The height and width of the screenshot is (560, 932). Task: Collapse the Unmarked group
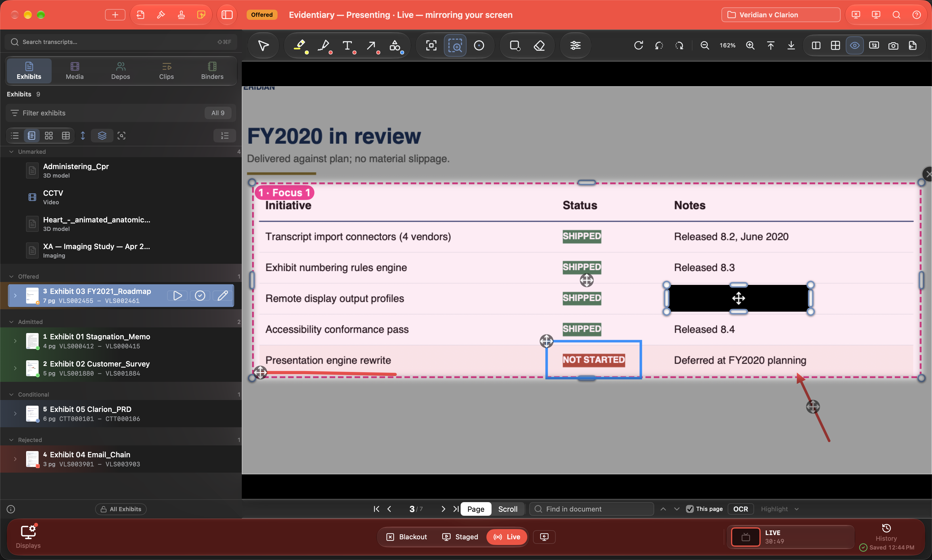pos(11,151)
